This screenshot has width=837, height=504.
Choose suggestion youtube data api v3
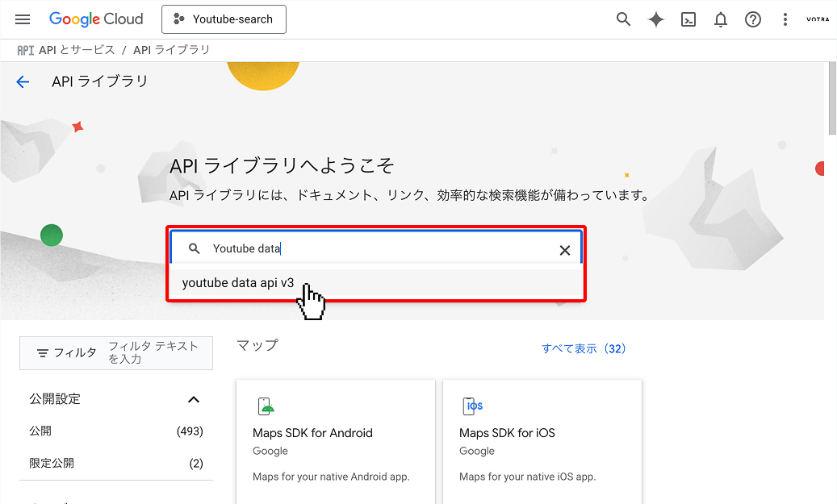[376, 283]
